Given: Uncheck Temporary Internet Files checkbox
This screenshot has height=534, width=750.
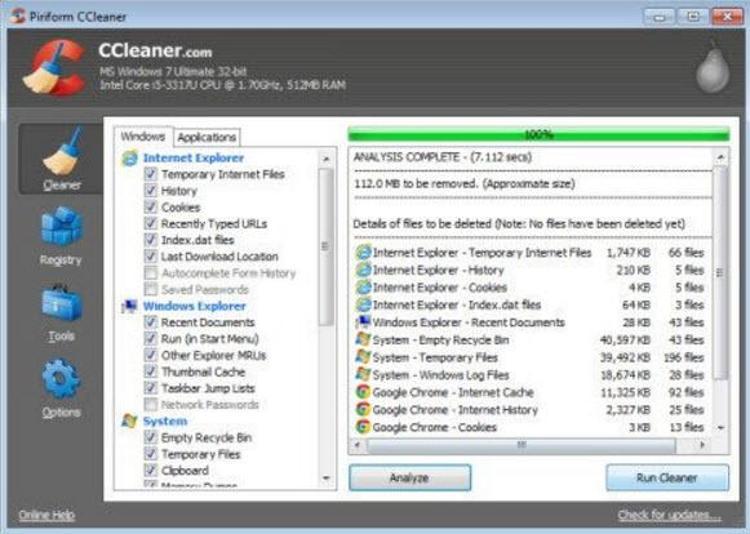Looking at the screenshot, I should pyautogui.click(x=151, y=174).
